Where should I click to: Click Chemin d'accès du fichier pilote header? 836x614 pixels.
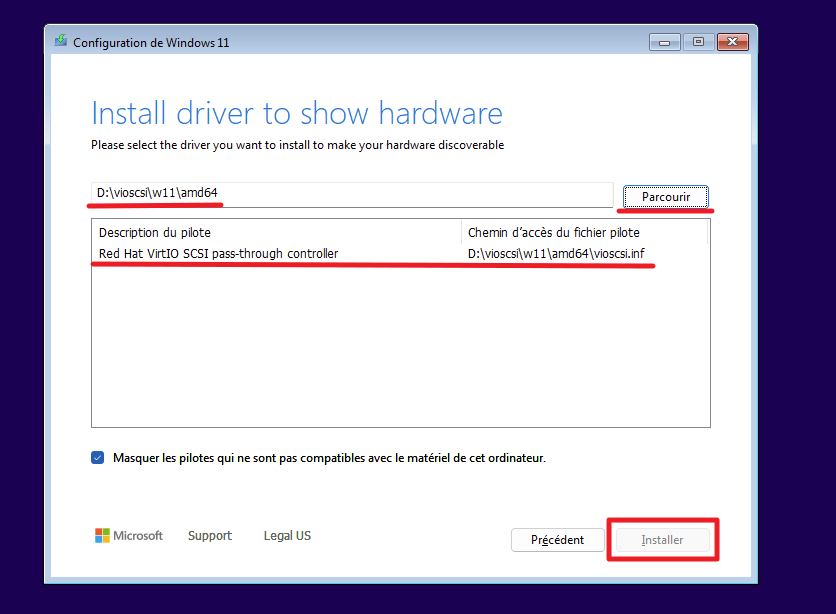(x=585, y=232)
